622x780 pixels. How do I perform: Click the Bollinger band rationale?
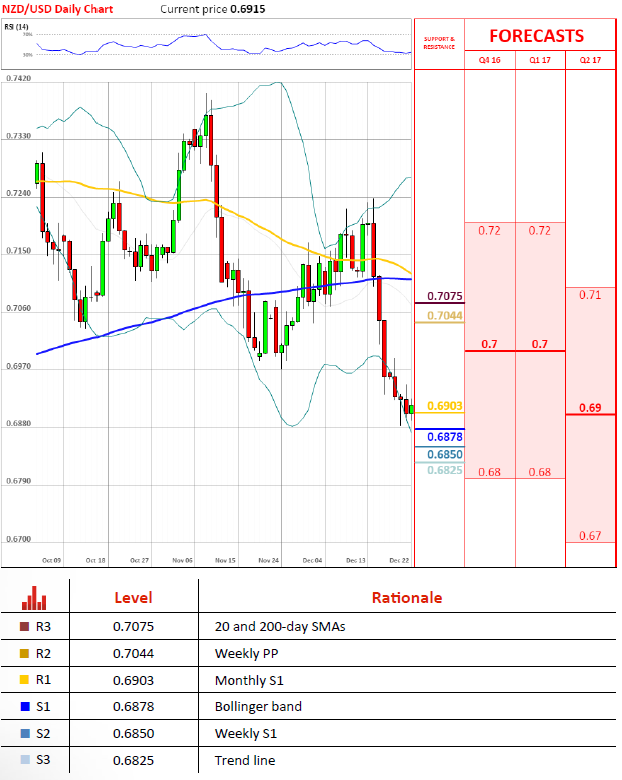258,707
